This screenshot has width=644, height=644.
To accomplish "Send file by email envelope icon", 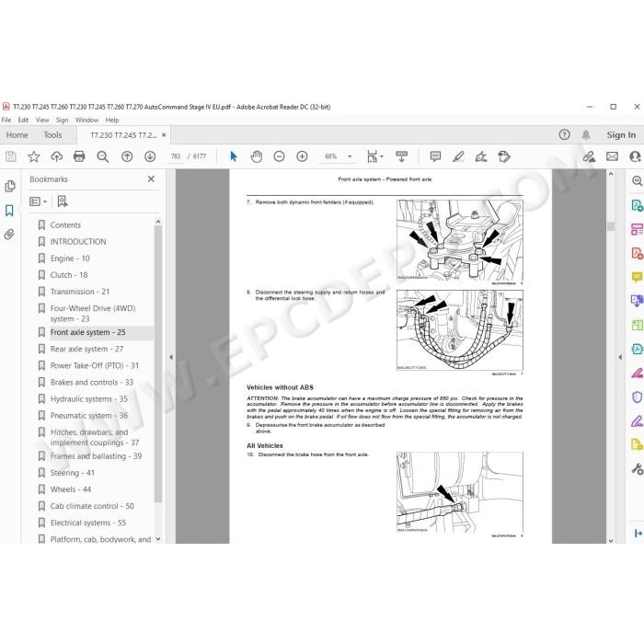I will click(x=612, y=156).
